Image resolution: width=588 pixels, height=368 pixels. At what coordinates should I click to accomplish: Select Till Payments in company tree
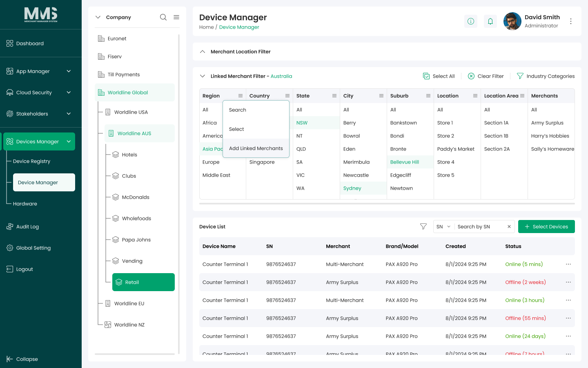click(x=135, y=74)
